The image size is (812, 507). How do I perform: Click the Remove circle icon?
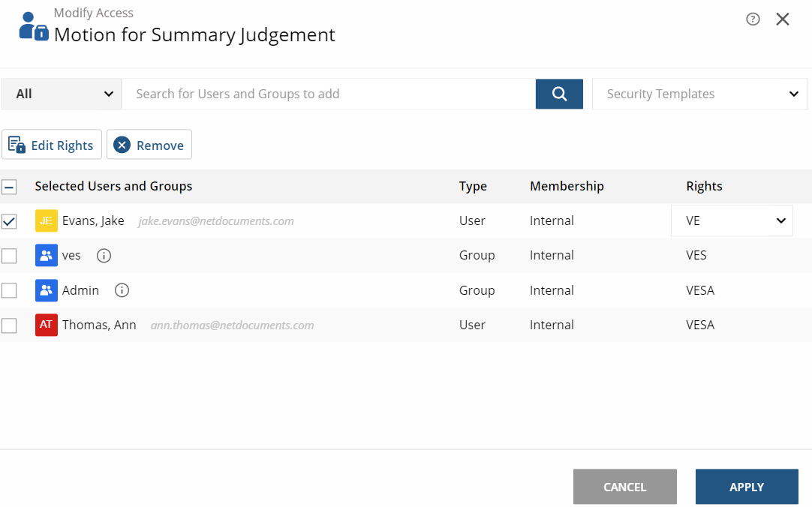[x=121, y=145]
